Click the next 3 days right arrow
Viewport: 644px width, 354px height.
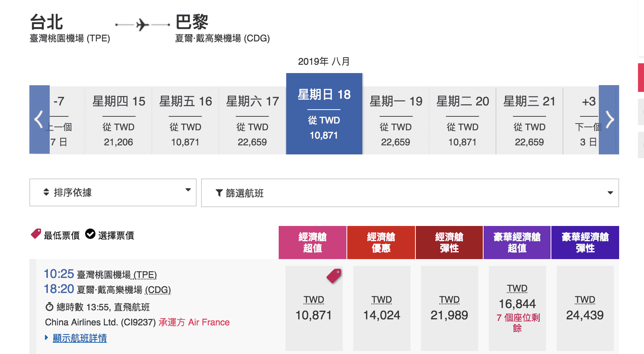(x=609, y=120)
